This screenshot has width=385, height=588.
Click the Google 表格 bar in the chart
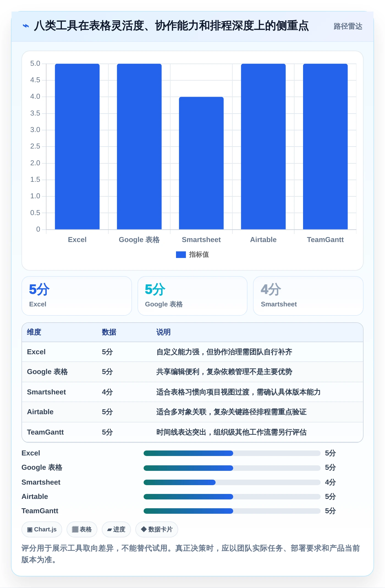pos(139,146)
